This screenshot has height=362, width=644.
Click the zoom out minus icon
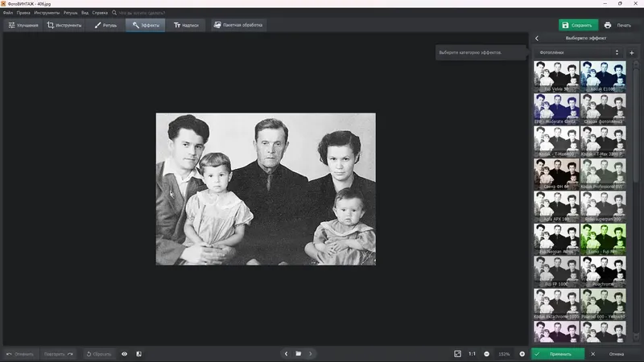pyautogui.click(x=487, y=354)
